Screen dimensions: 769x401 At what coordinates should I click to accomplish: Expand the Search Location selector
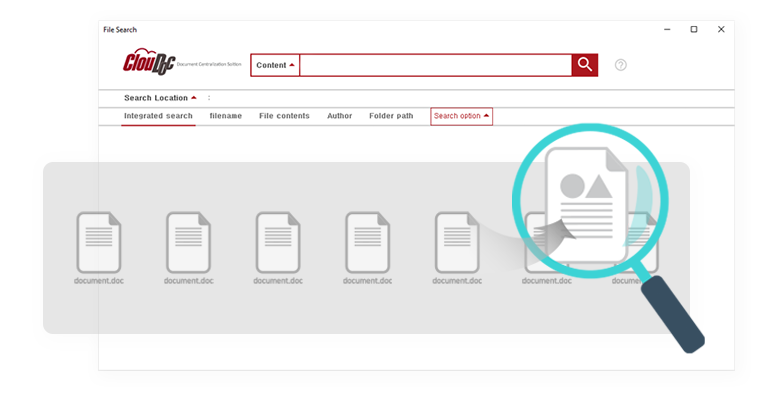pyautogui.click(x=160, y=98)
